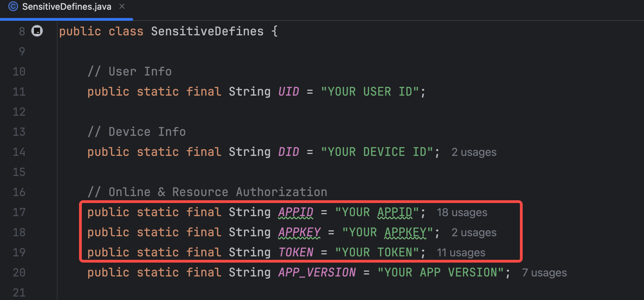Show the 7 usages of APP_VERSION
This screenshot has height=300, width=644.
544,273
